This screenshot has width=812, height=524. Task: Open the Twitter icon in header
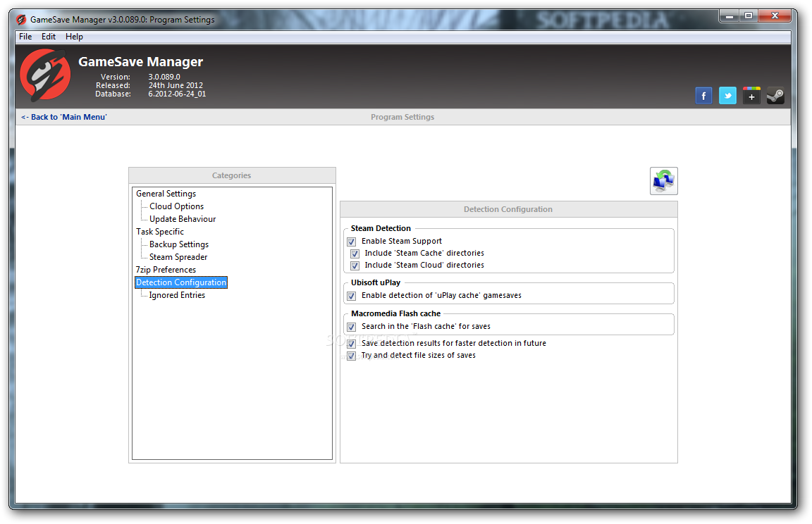[x=727, y=96]
